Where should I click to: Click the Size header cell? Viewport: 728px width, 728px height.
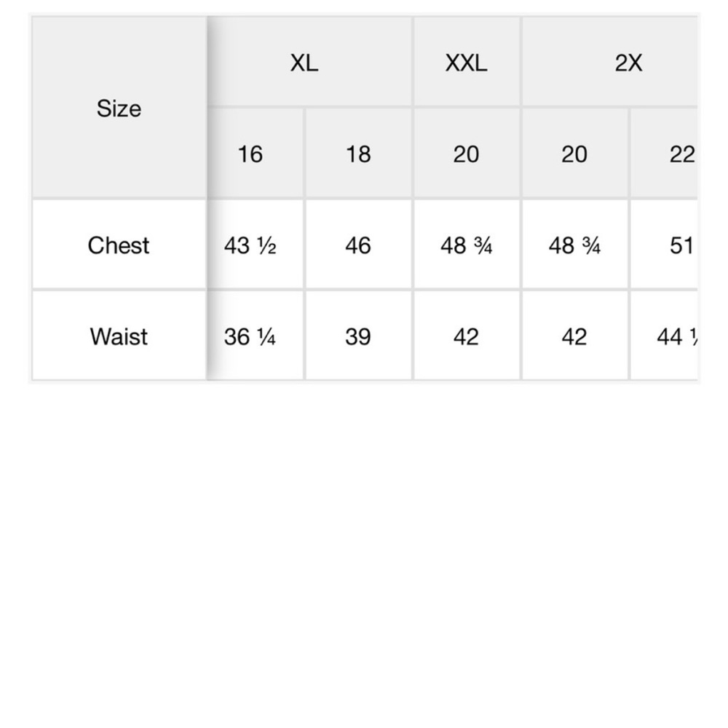coord(119,108)
